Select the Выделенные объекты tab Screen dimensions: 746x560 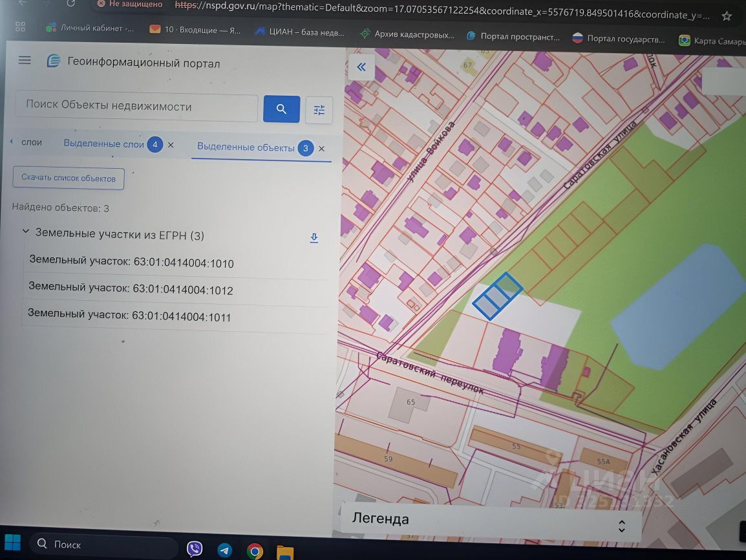coord(246,147)
